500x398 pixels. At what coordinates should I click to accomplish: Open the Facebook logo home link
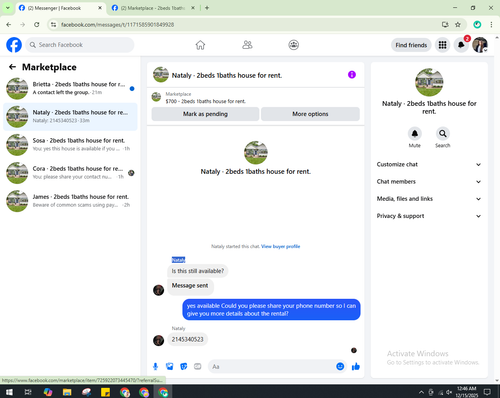(14, 45)
